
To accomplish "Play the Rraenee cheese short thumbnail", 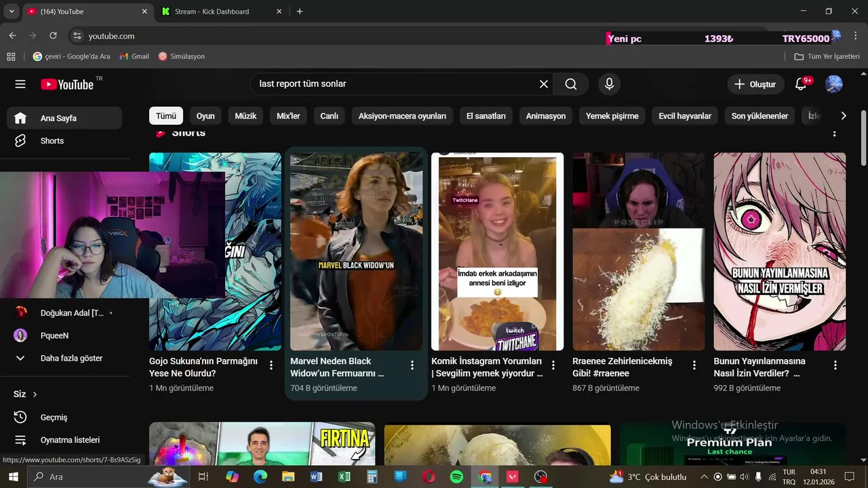I will click(638, 251).
